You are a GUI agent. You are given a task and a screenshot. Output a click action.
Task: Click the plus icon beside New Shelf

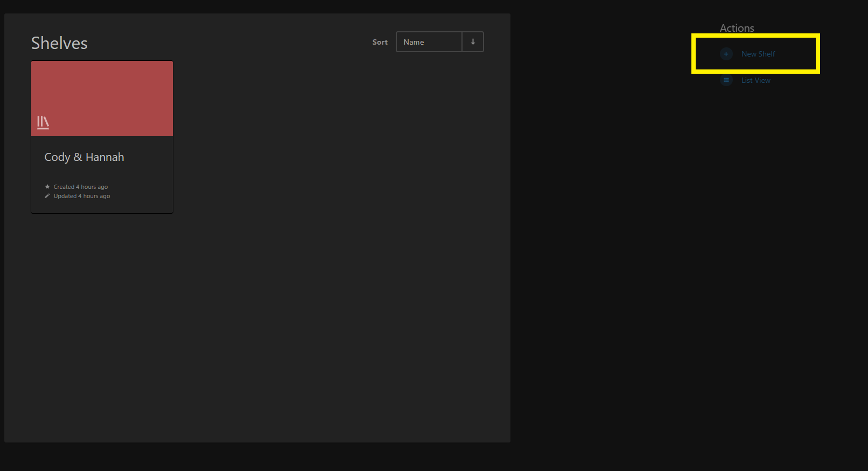726,54
